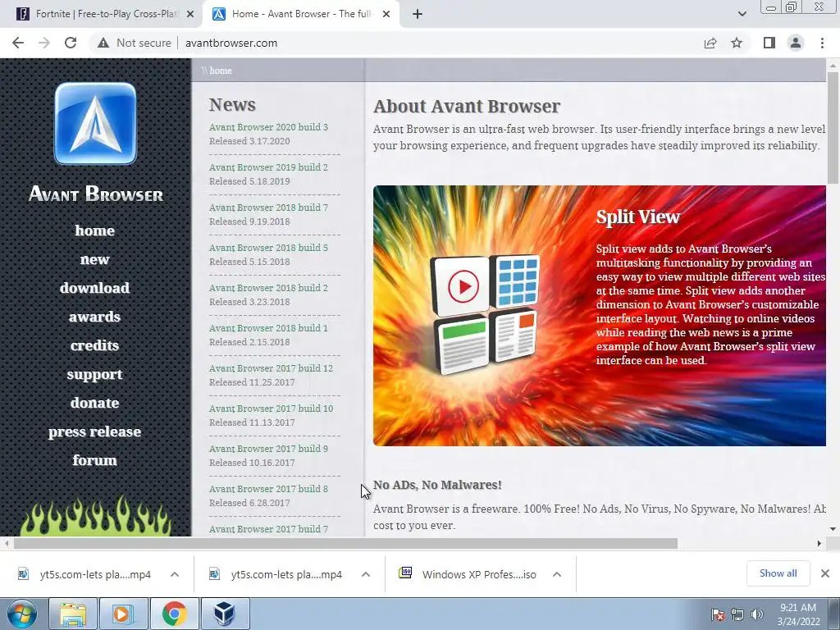Viewport: 840px width, 630px height.
Task: Click the horizontal scrollbar thumb
Action: point(345,544)
